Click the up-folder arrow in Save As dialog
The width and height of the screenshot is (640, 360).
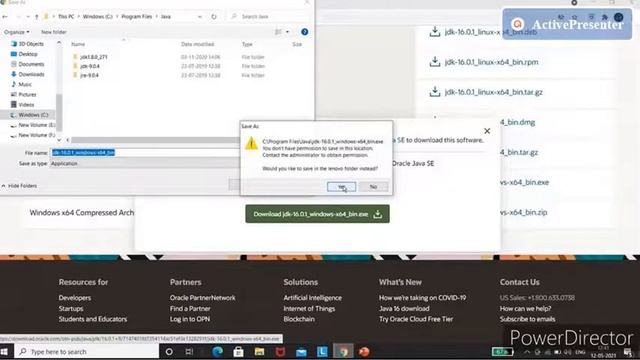pyautogui.click(x=36, y=17)
